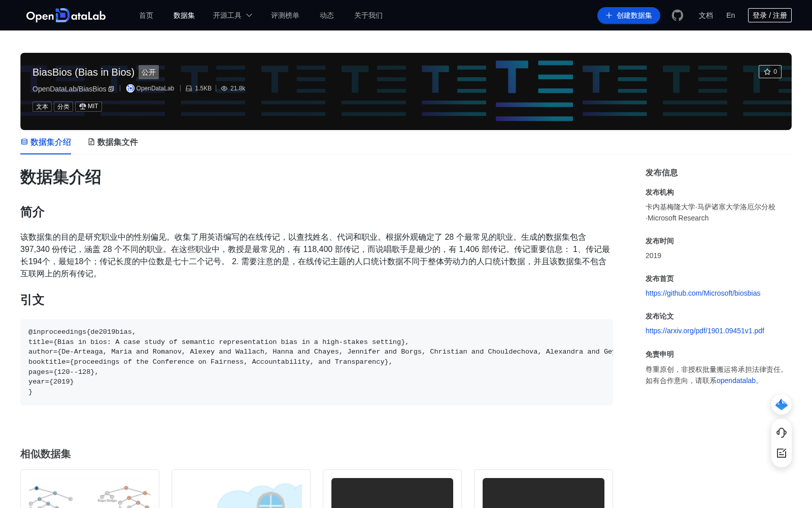Image resolution: width=812 pixels, height=508 pixels.
Task: Click plus icon in 创建数据集 button
Action: 609,16
